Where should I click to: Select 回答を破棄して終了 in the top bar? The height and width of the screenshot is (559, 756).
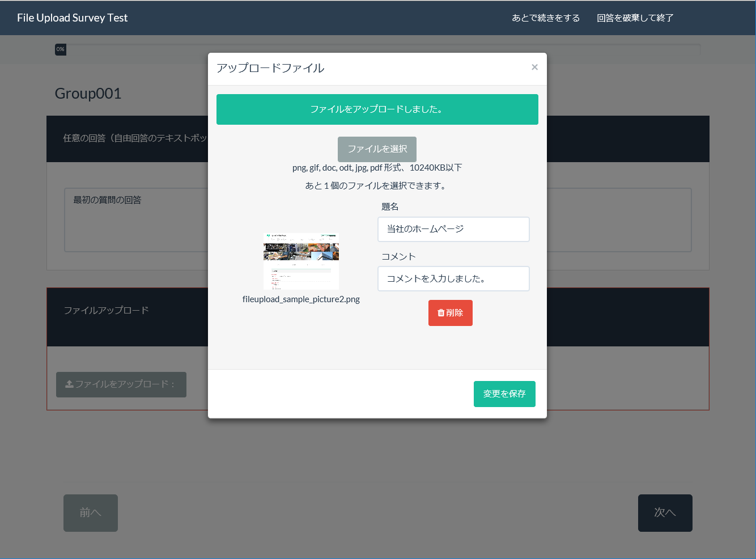(x=635, y=18)
